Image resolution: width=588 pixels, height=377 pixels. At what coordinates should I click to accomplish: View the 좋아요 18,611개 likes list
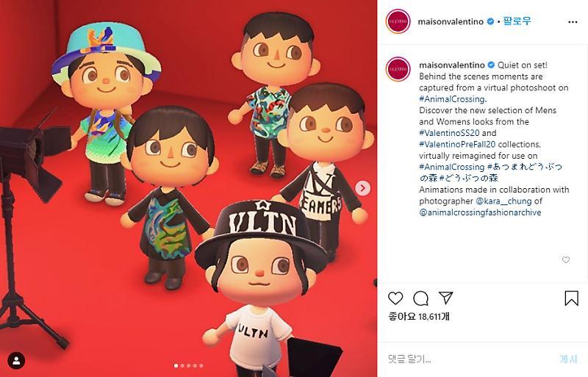coord(419,317)
